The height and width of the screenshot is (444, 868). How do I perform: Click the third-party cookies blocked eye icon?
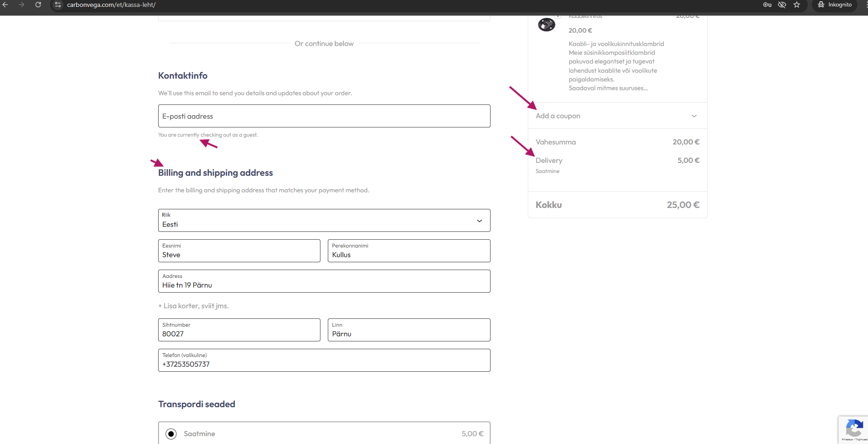pos(782,5)
